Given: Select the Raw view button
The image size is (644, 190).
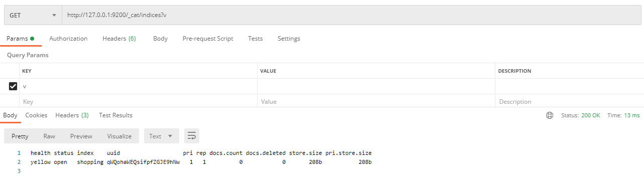Looking at the screenshot, I should 49,136.
